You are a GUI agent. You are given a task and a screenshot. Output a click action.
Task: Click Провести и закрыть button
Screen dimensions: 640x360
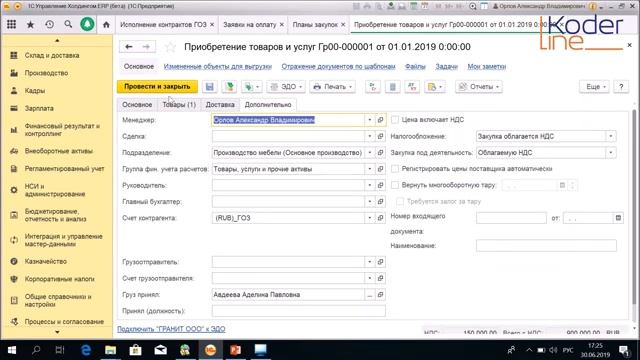[157, 87]
